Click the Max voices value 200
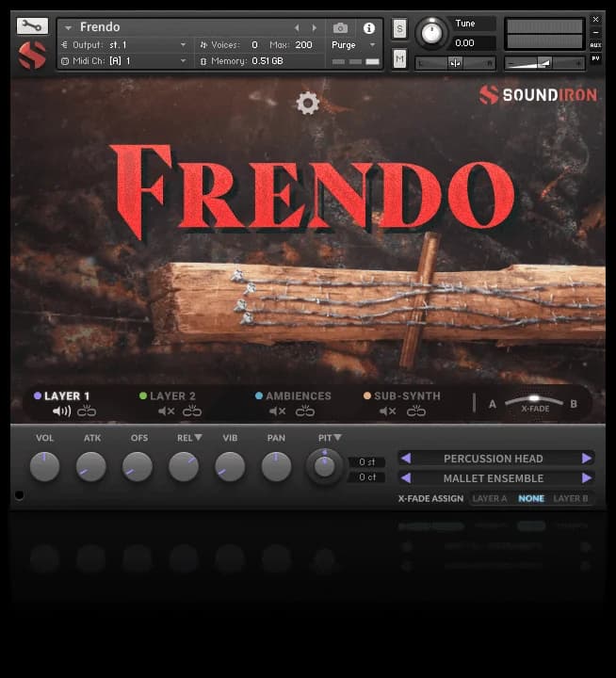616x678 pixels. click(x=303, y=44)
